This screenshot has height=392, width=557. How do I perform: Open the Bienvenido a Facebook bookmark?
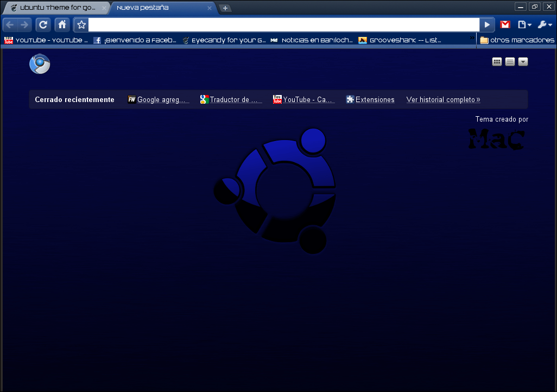135,40
